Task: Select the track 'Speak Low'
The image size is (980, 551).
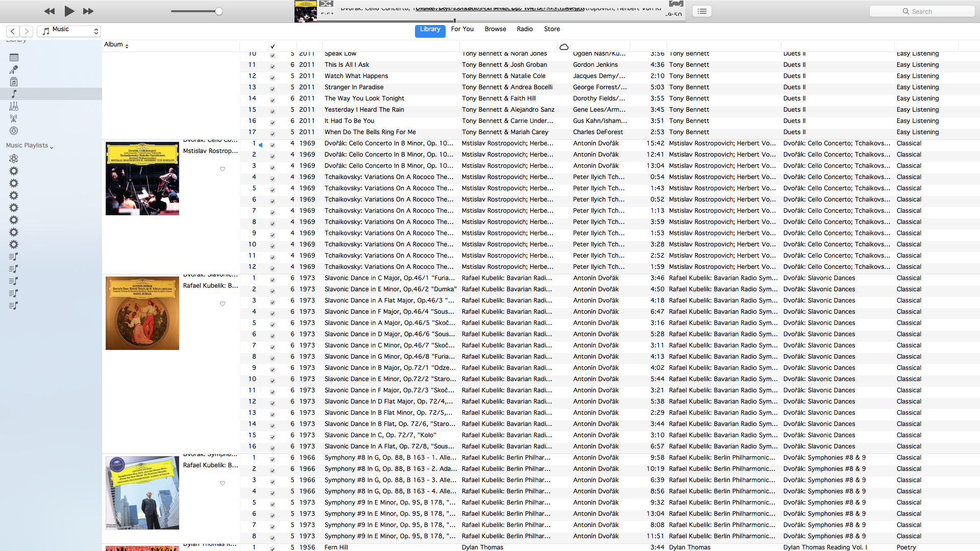Action: point(340,54)
